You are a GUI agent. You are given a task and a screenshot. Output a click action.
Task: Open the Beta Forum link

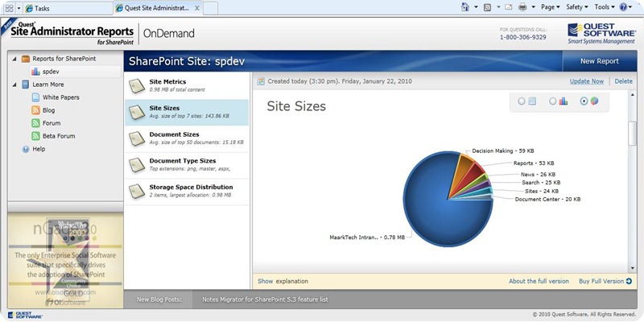pos(59,136)
